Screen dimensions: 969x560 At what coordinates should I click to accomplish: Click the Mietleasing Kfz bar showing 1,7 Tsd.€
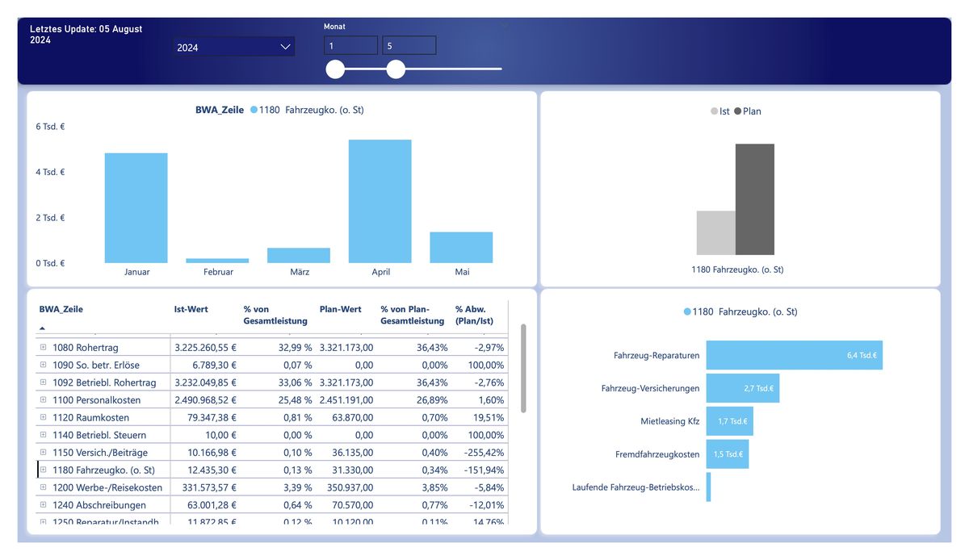(x=729, y=421)
